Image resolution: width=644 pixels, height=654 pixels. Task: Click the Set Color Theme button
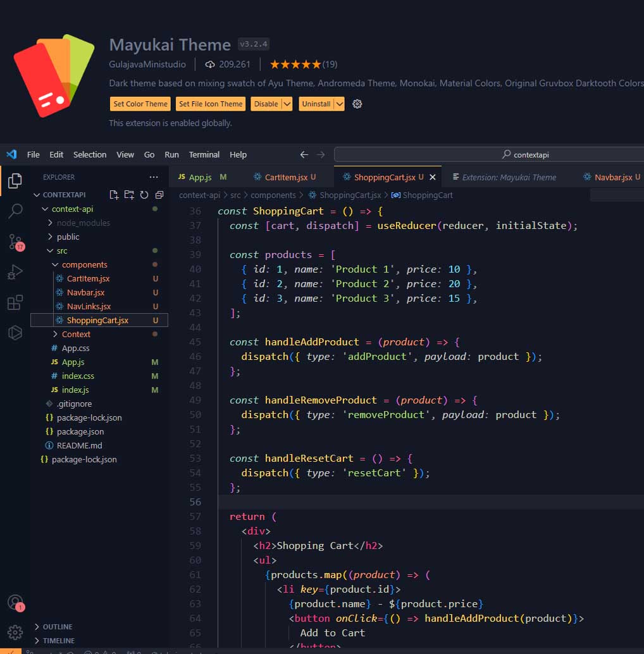(140, 104)
